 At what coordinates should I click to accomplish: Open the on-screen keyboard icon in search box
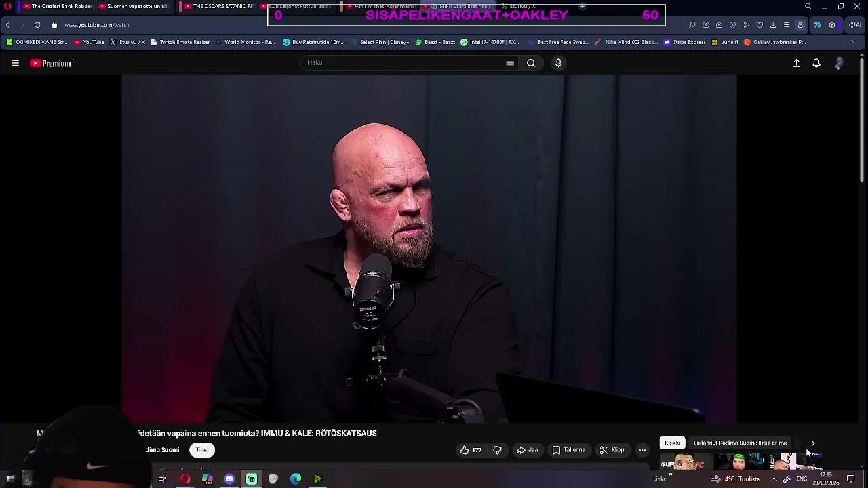[510, 63]
